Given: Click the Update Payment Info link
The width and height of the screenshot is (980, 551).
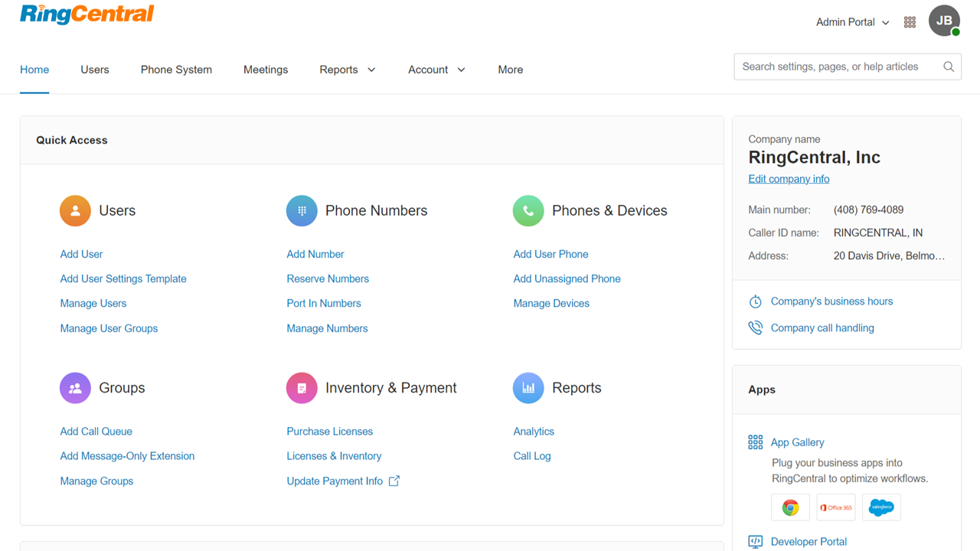Looking at the screenshot, I should tap(335, 481).
